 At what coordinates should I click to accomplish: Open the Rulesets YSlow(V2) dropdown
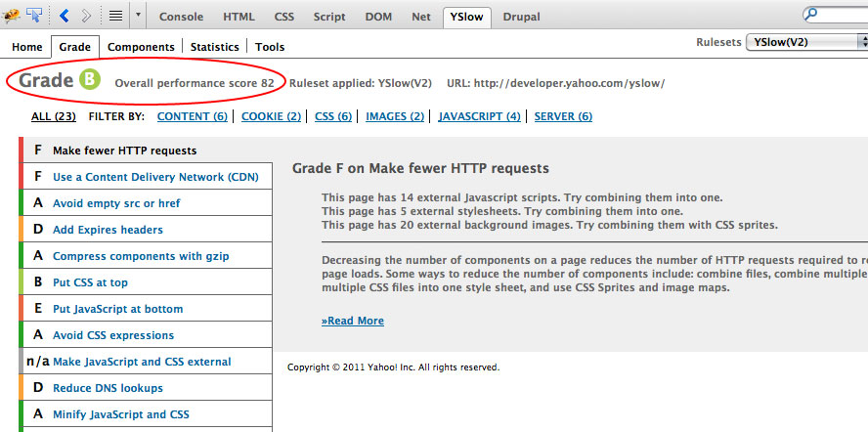(805, 42)
